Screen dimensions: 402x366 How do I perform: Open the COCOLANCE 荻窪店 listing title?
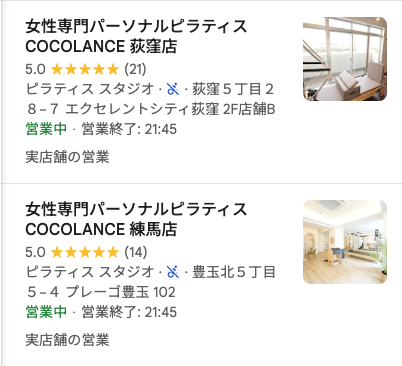pos(136,36)
